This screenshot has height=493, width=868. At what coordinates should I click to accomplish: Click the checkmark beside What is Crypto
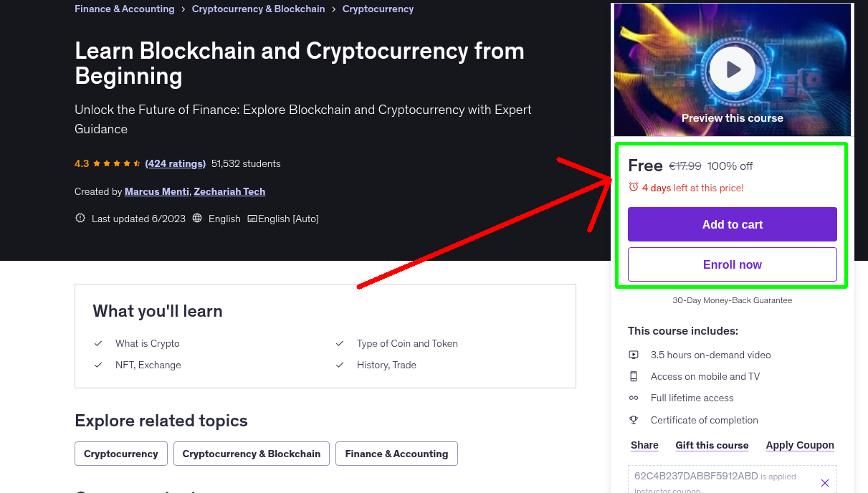coord(98,343)
